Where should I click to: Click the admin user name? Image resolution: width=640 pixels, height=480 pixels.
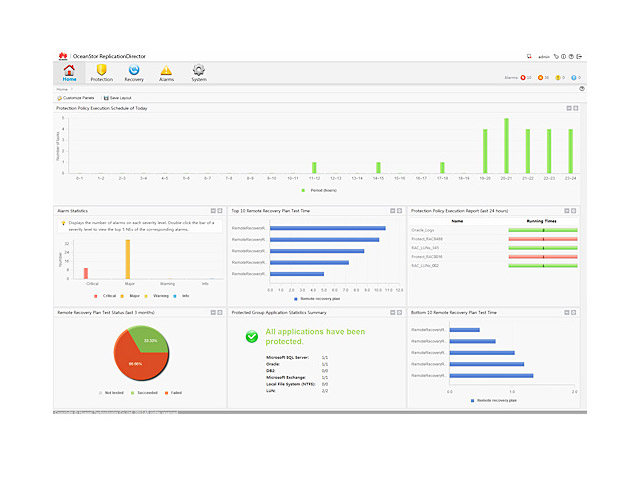click(544, 57)
